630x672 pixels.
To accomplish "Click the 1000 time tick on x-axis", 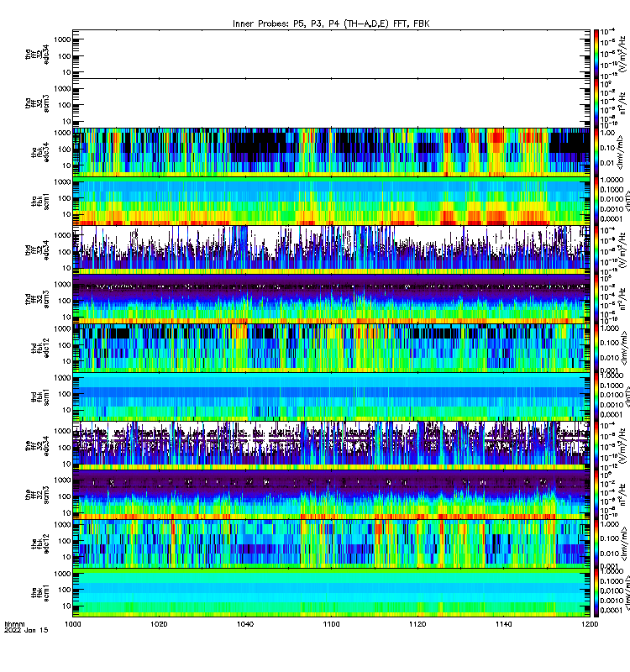I will [72, 624].
